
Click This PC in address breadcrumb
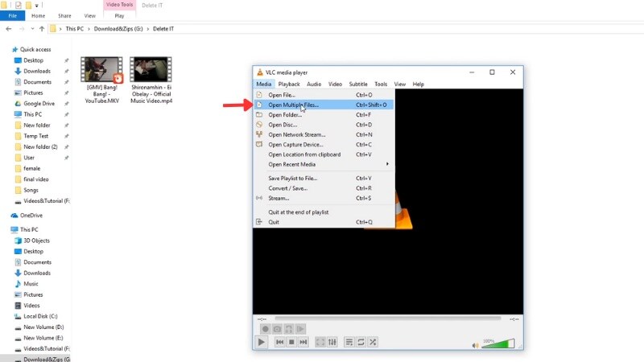point(74,29)
